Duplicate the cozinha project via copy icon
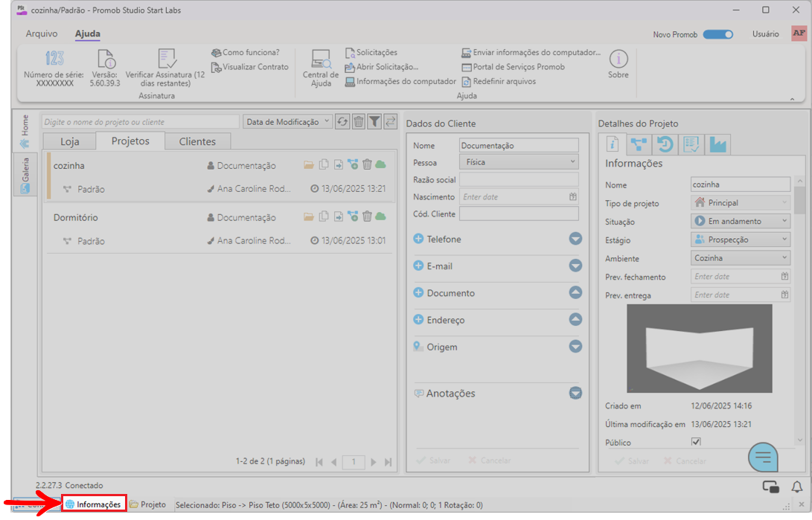The width and height of the screenshot is (812, 520). click(324, 164)
